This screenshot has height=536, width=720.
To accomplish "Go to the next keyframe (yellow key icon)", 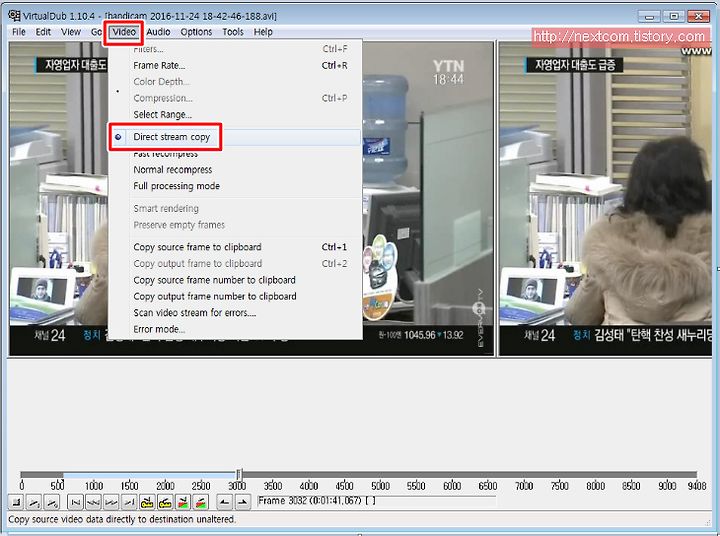I will (x=165, y=502).
